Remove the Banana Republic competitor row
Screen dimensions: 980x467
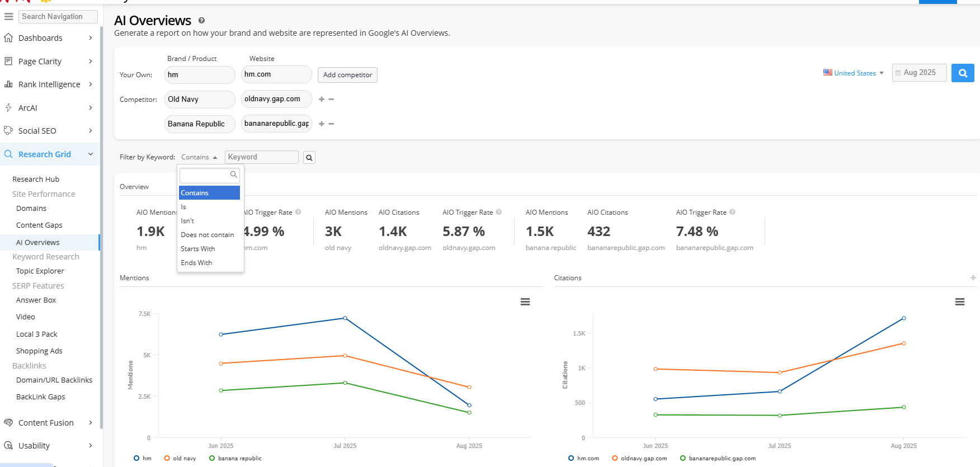pyautogui.click(x=332, y=124)
